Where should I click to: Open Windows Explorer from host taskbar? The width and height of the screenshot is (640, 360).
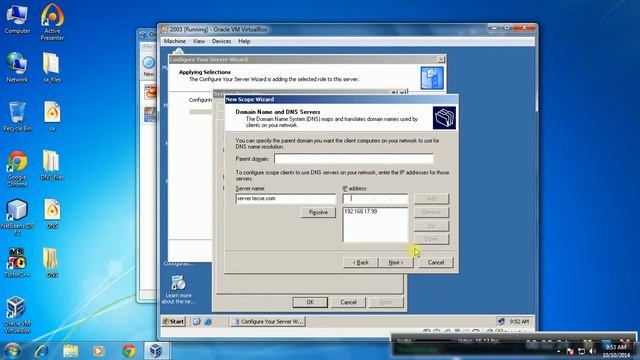coord(70,351)
